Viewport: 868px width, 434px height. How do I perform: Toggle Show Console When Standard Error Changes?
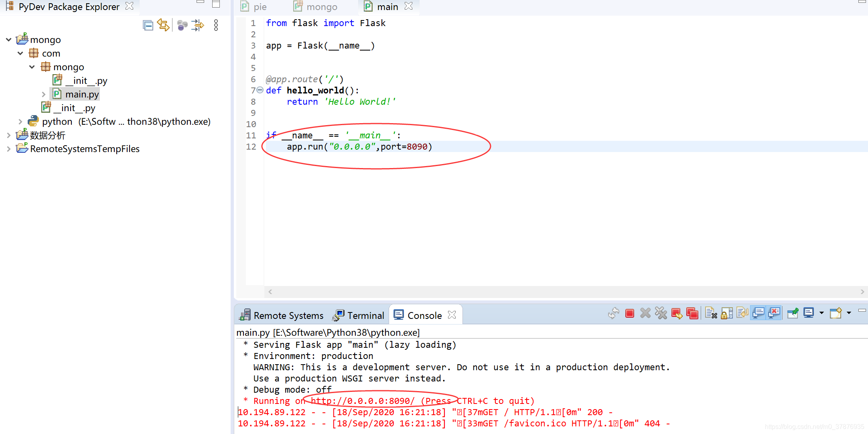[774, 313]
